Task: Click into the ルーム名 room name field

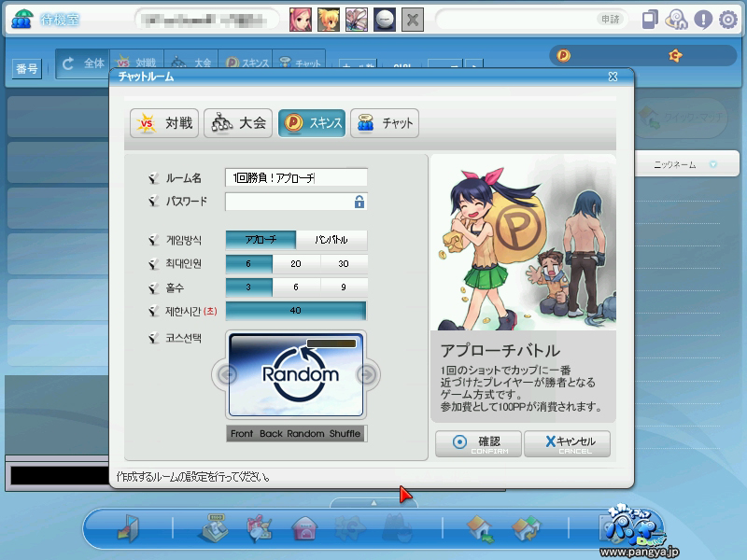Action: pyautogui.click(x=296, y=177)
